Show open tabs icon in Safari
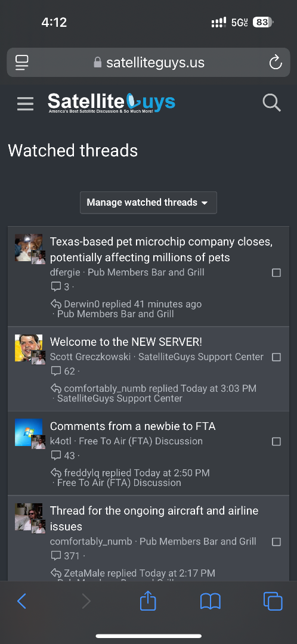 [x=273, y=601]
